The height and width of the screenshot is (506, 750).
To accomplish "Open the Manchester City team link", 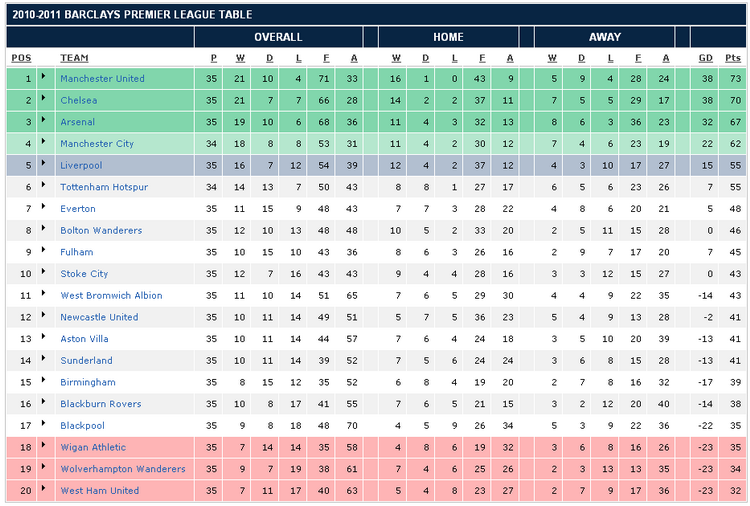I will click(96, 144).
